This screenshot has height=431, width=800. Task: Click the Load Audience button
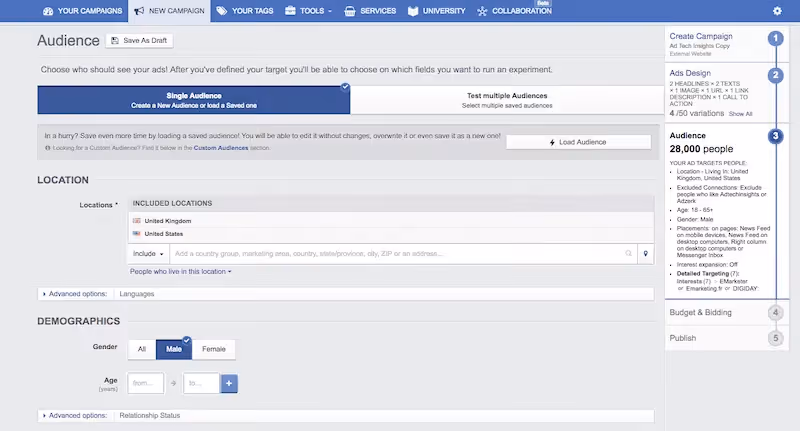579,142
